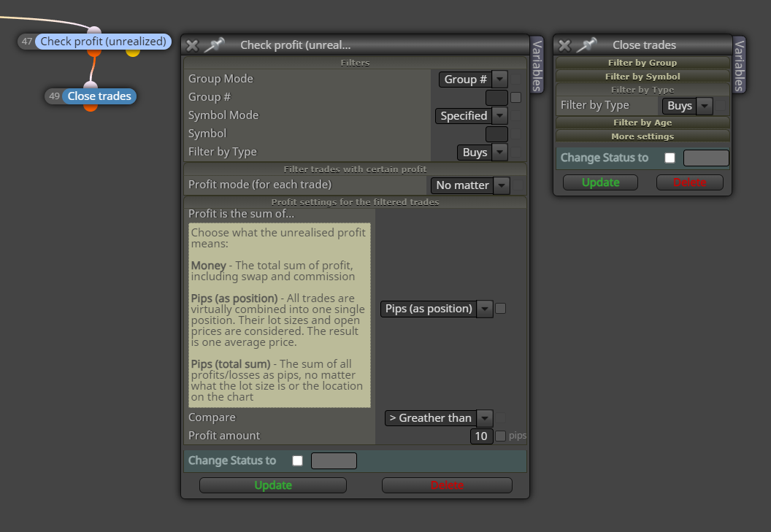Viewport: 771px width, 532px height.
Task: Click Delete in Close trades panel
Action: 690,182
